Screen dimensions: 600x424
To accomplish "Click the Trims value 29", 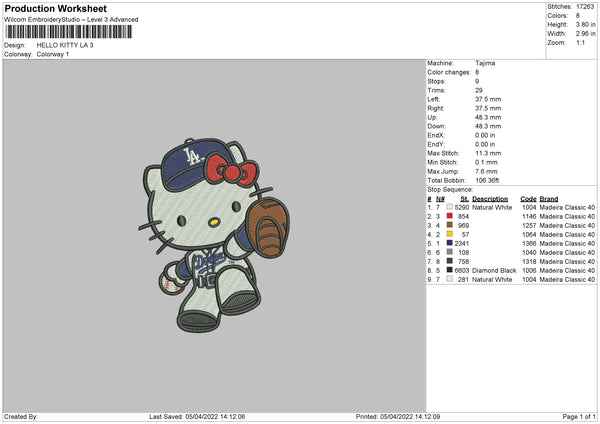I will 479,90.
